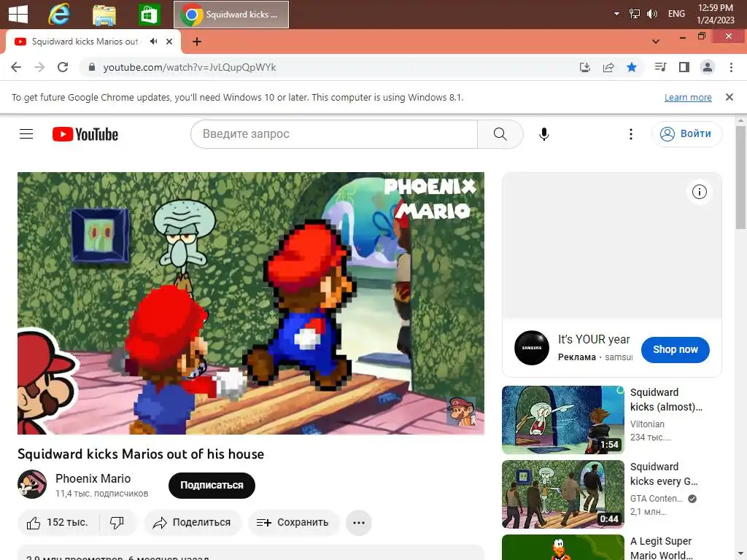This screenshot has width=747, height=560.
Task: Open Chrome three-dot menu
Action: (x=731, y=67)
